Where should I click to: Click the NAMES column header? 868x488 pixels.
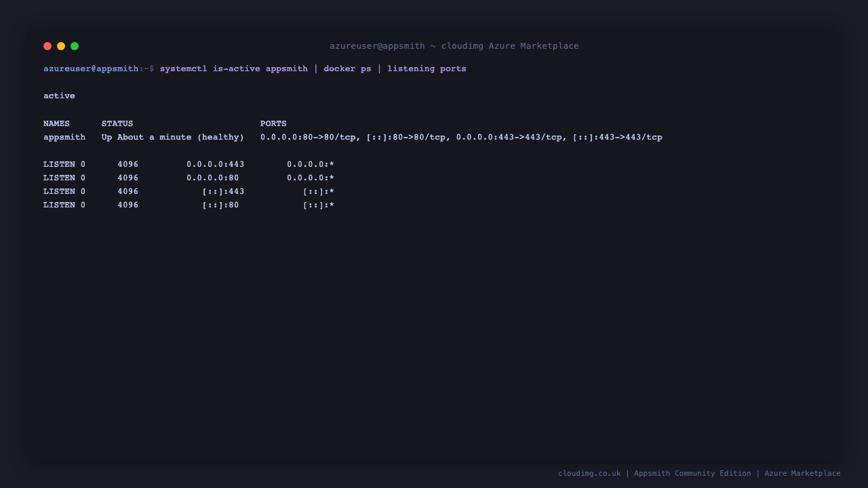tap(56, 124)
